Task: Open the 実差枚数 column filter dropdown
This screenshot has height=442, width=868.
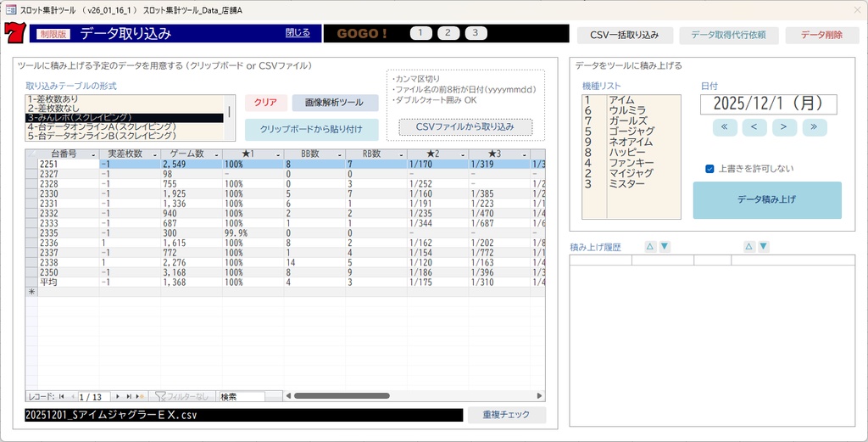Action: 155,154
